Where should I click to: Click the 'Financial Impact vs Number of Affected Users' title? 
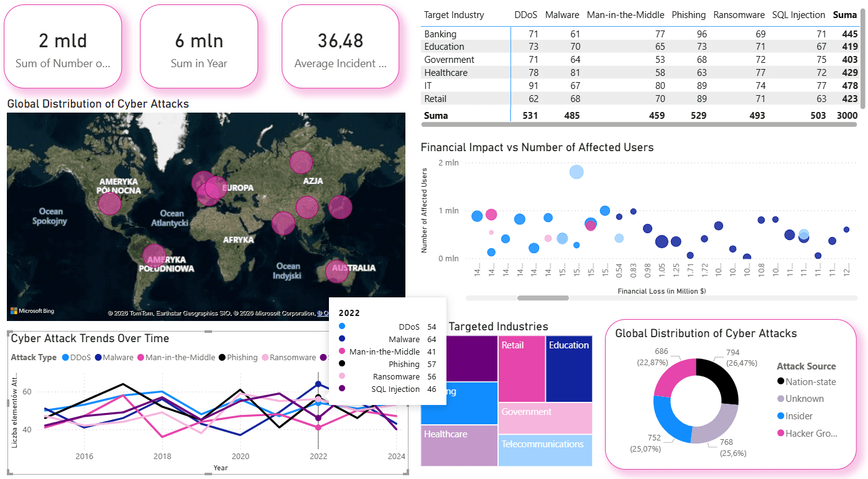(x=537, y=147)
